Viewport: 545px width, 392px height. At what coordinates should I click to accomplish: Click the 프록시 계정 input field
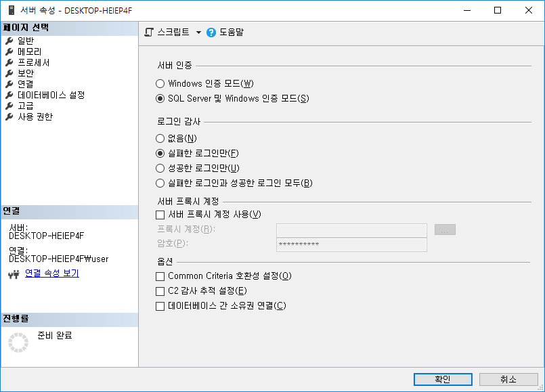click(352, 230)
